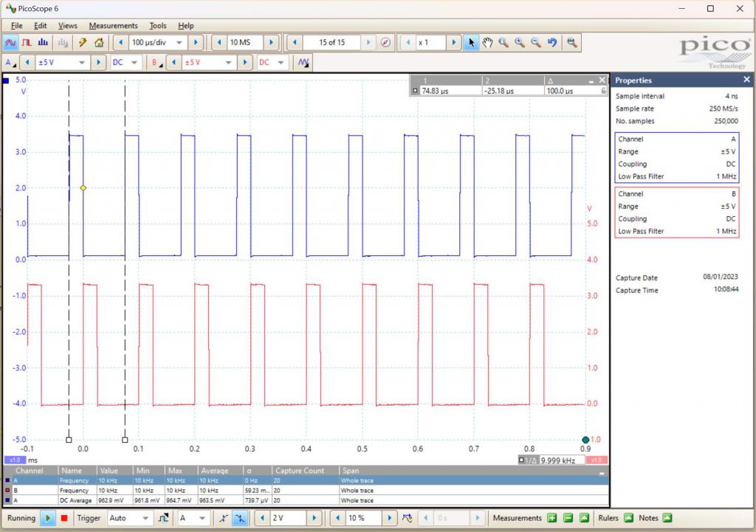Viewport: 756px width, 532px height.
Task: Open the 100 µs/div timebase dropdown
Action: tap(179, 43)
